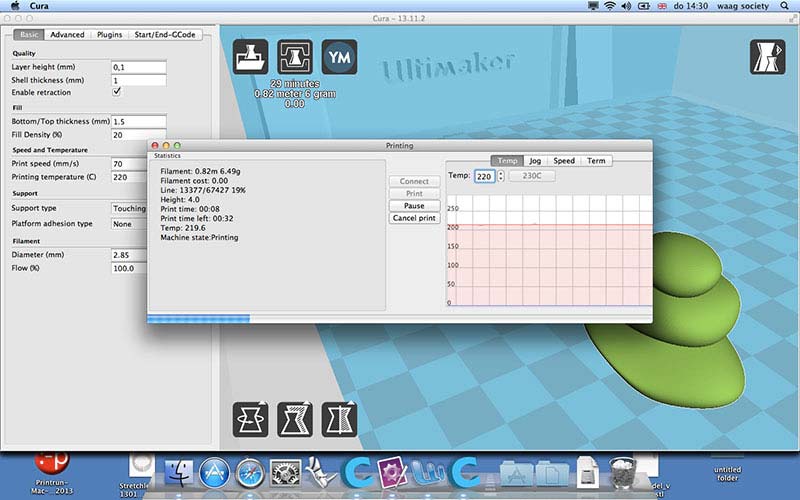This screenshot has height=500, width=800.
Task: Click the Printing temperature input field
Action: point(130,177)
